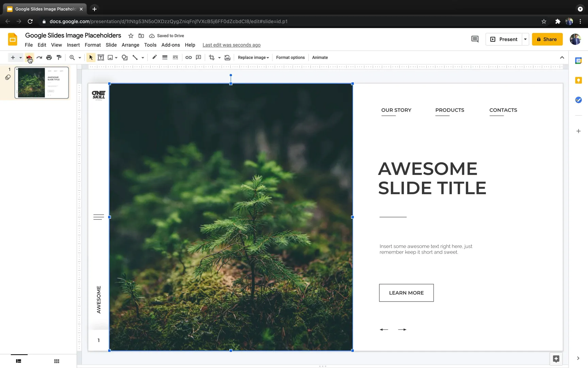Image resolution: width=588 pixels, height=368 pixels.
Task: Switch to filmstrip view
Action: (x=19, y=361)
